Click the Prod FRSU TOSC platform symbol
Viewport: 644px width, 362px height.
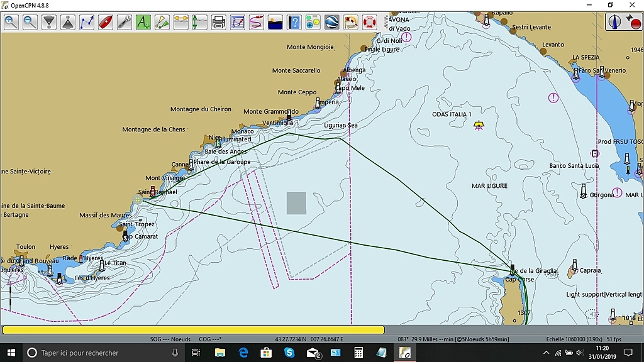tap(595, 153)
